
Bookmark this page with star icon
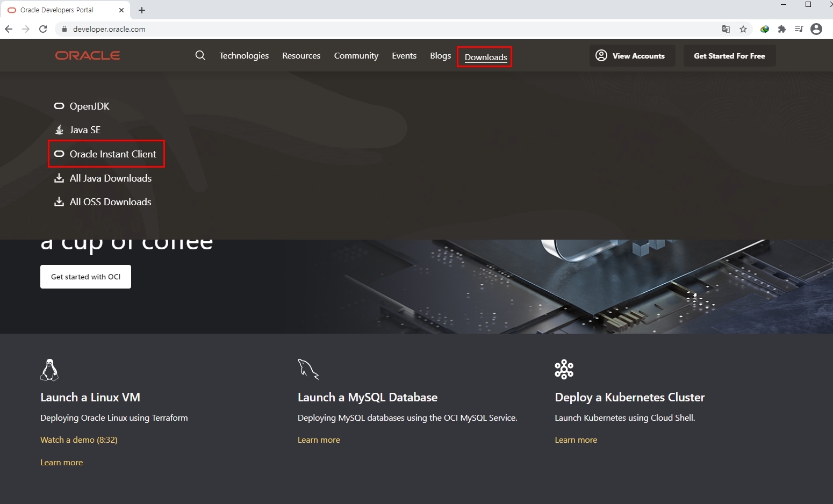pyautogui.click(x=743, y=29)
